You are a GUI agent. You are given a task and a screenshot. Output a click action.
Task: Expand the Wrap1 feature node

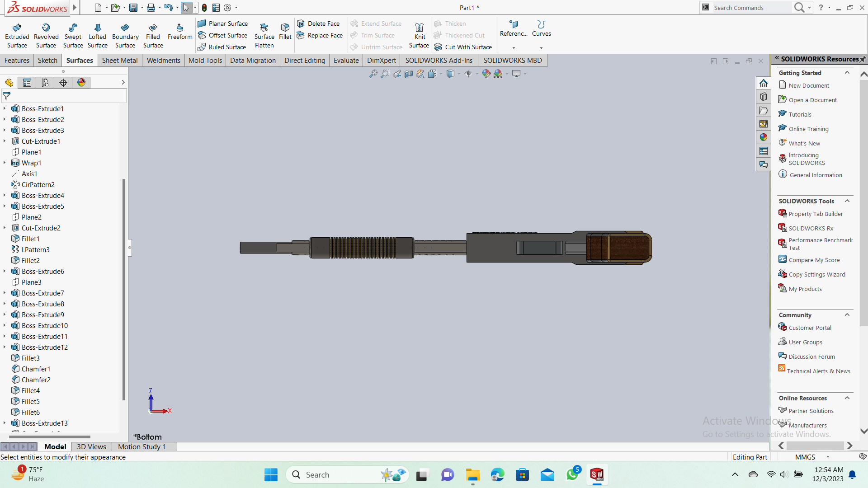[x=5, y=163]
